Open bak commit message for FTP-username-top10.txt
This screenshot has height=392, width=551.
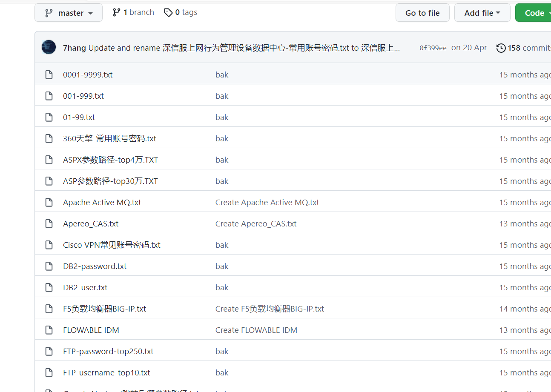point(222,373)
